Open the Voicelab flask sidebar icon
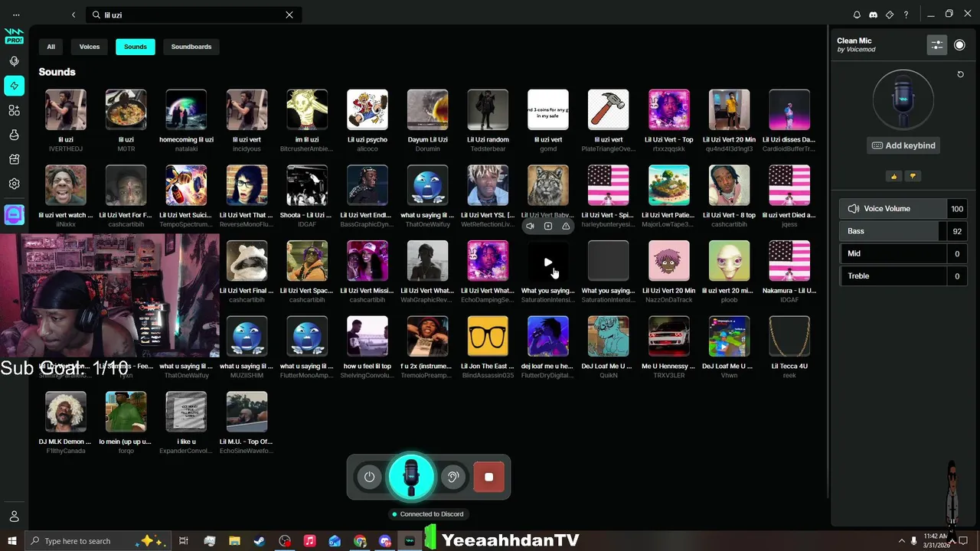 coord(14,135)
